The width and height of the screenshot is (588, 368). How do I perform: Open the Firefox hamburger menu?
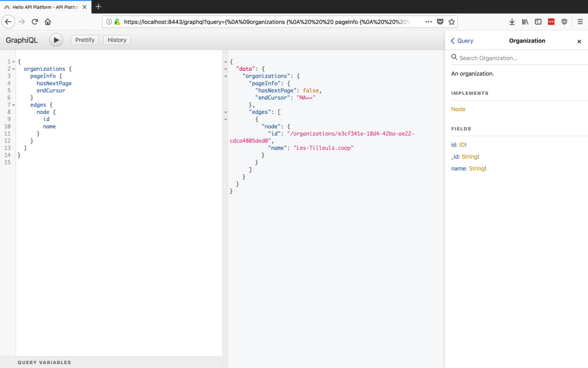[x=581, y=21]
